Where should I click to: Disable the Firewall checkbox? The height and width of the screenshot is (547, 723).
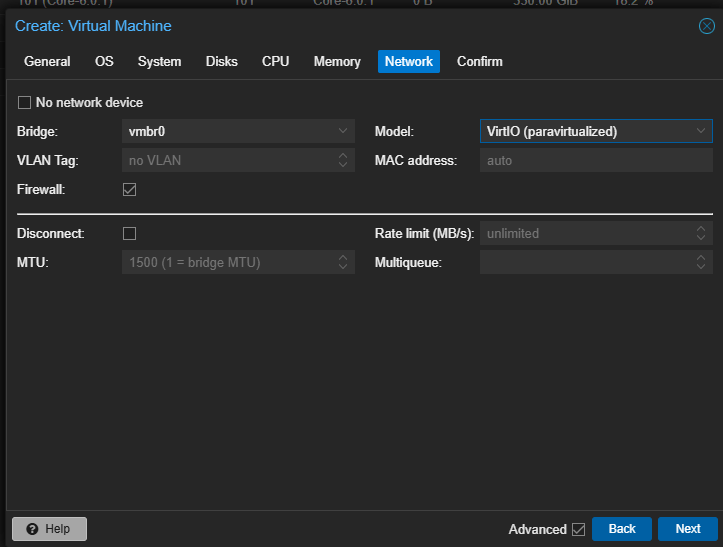pos(129,189)
